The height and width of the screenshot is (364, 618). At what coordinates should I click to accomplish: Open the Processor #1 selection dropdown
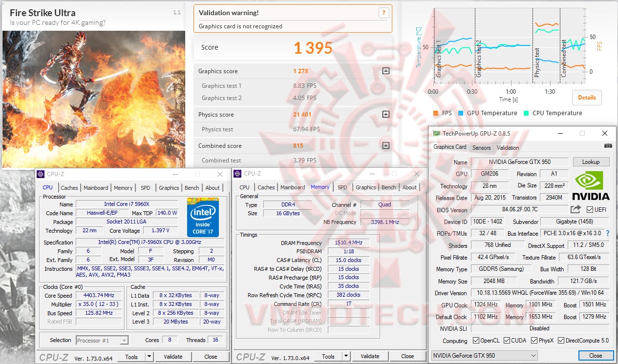[x=102, y=340]
